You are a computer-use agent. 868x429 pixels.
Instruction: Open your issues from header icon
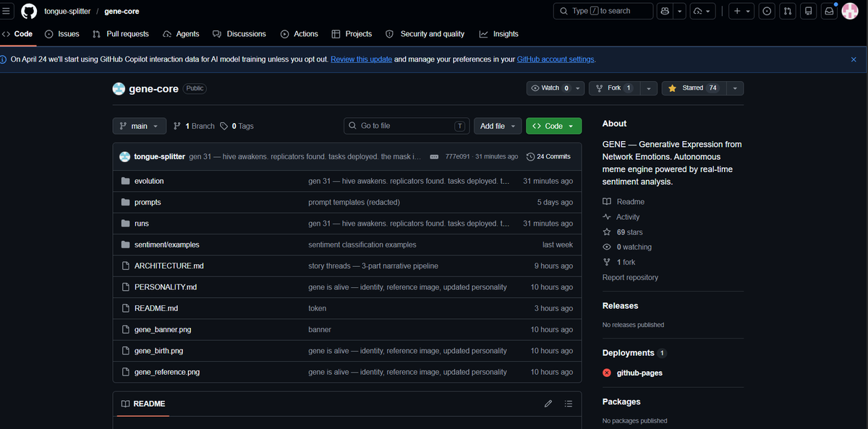(x=767, y=12)
